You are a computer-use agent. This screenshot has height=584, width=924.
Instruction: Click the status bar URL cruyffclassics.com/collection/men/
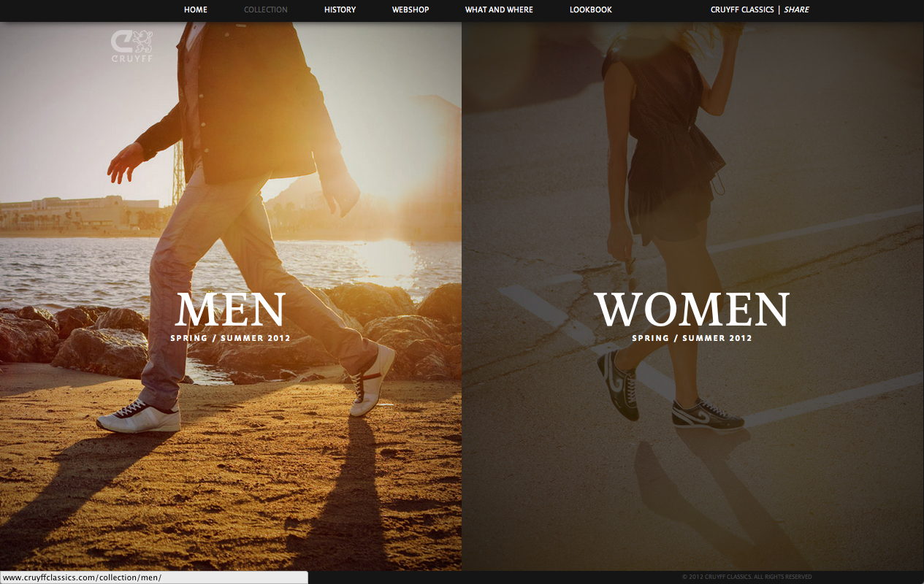pos(82,577)
